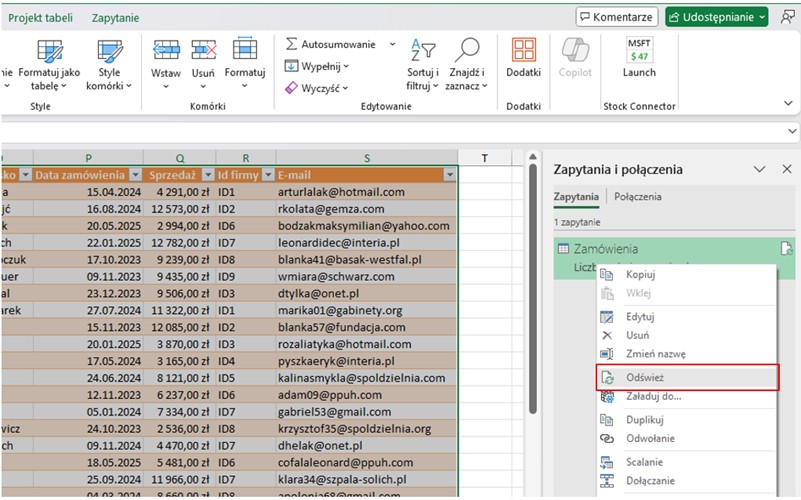Click the Odśwież refresh icon
Screen dimensions: 801x500
[x=607, y=378]
